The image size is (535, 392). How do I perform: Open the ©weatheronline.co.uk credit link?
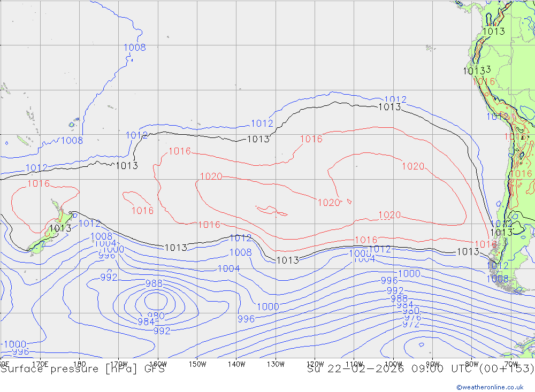tap(490, 387)
